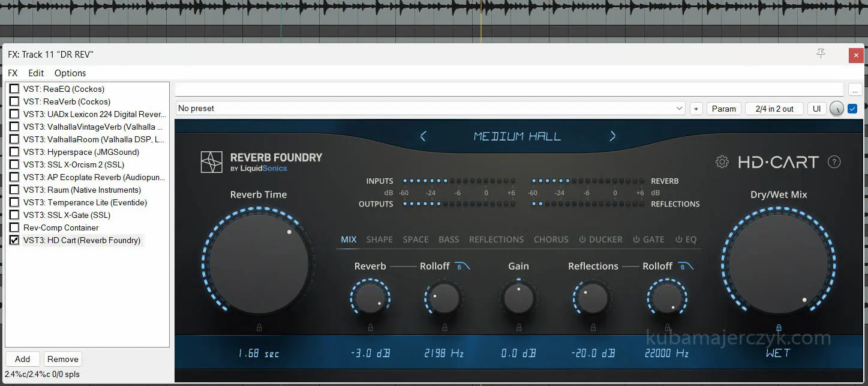Screen dimensions: 868x386
Task: Advance to next reverb preset arrow
Action: click(612, 136)
